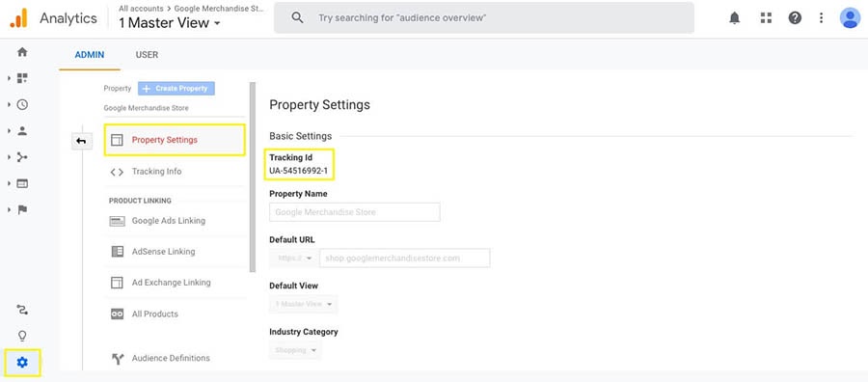868x382 pixels.
Task: Open the Acquisition branching icon
Action: point(22,157)
